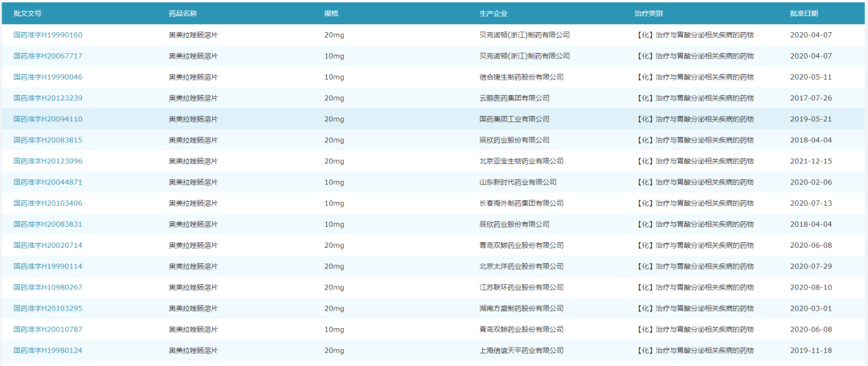Screen dimensions: 868x366
Task: Click the 2020-06-08 date in the H20020714 row
Action: tap(811, 245)
